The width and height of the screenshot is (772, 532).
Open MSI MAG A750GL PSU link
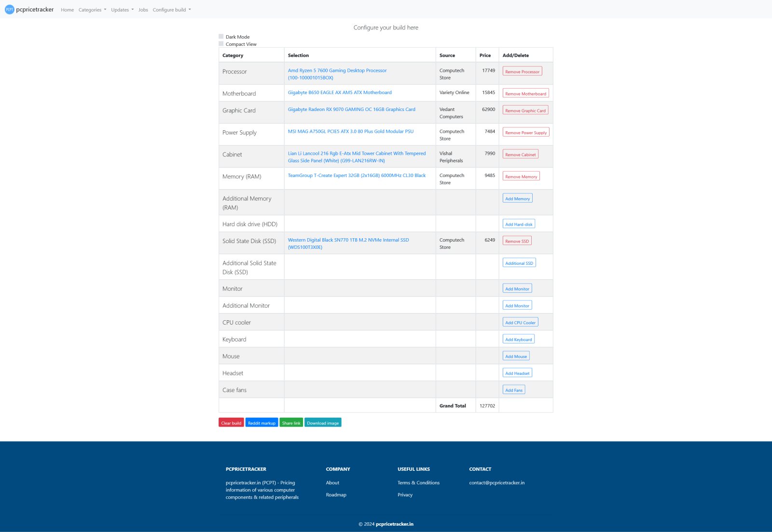click(x=351, y=131)
